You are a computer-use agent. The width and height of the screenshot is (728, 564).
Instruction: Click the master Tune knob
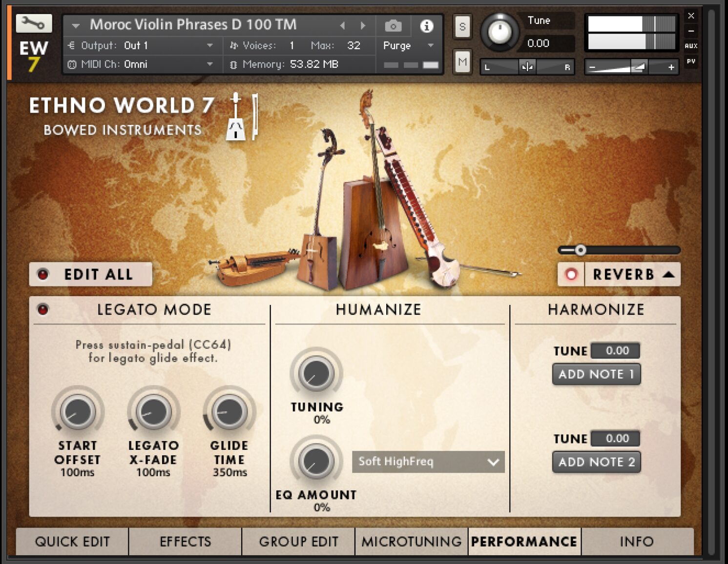(499, 32)
